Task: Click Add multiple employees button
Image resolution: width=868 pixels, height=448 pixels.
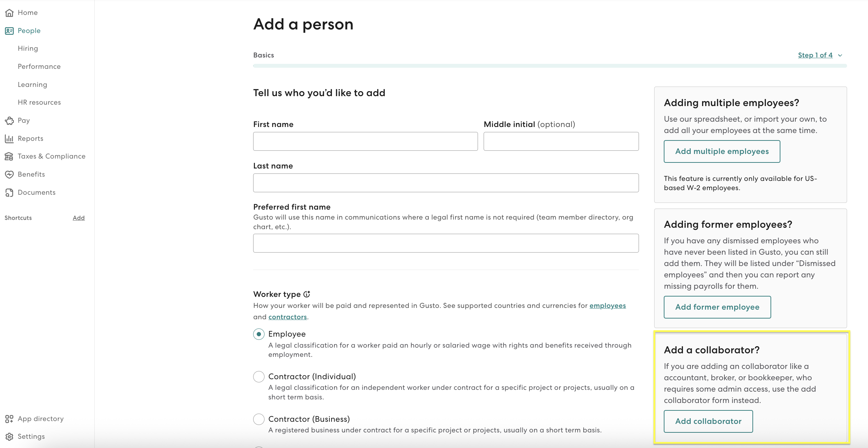Action: point(722,151)
